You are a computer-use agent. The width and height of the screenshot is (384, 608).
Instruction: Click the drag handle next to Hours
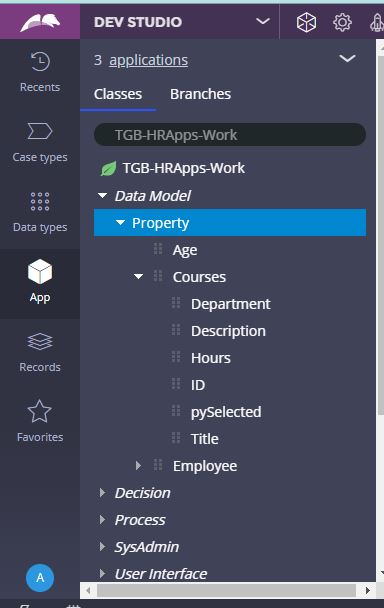click(x=176, y=357)
